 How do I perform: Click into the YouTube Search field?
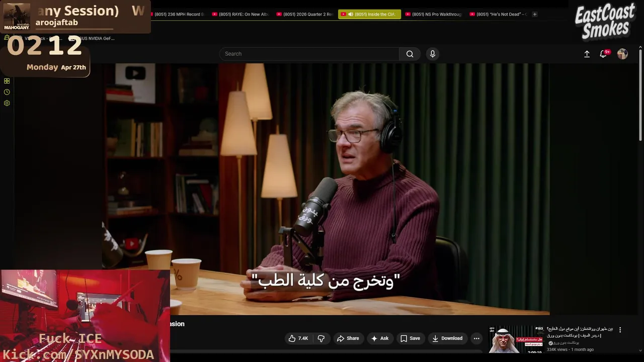[x=309, y=54]
